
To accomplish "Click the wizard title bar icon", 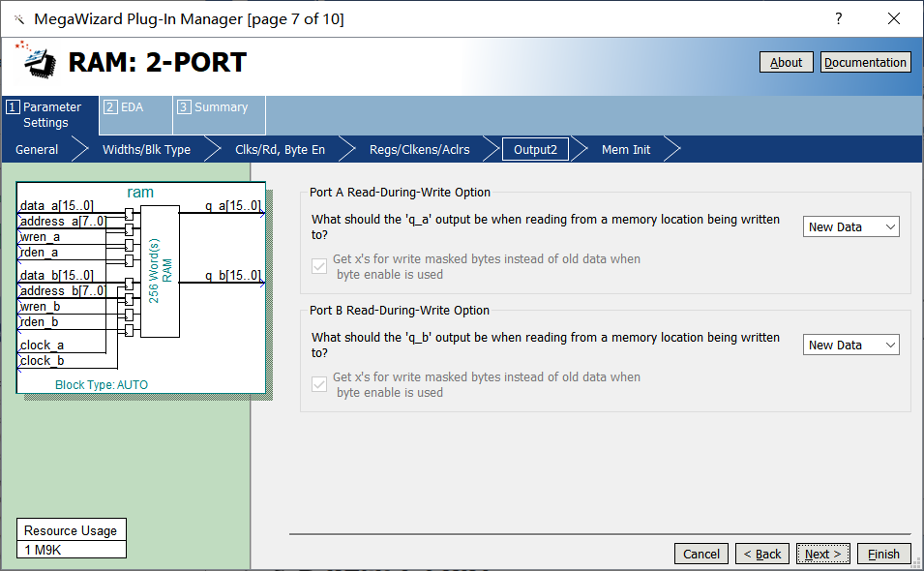I will [x=17, y=19].
